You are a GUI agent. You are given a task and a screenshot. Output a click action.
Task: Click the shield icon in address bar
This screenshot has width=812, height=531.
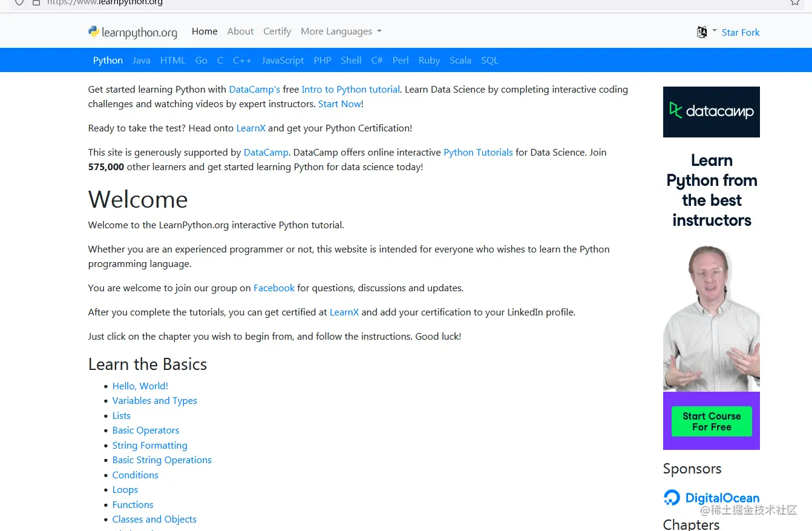pyautogui.click(x=19, y=2)
